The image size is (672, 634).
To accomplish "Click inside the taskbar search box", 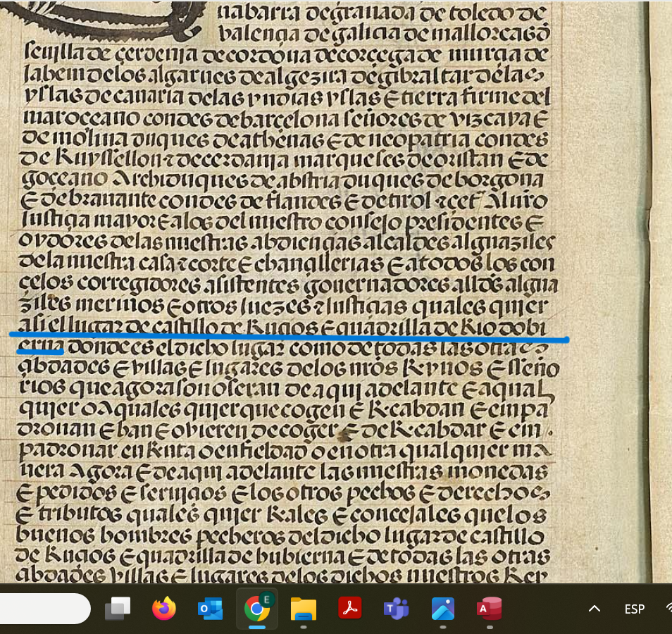I will (42, 609).
